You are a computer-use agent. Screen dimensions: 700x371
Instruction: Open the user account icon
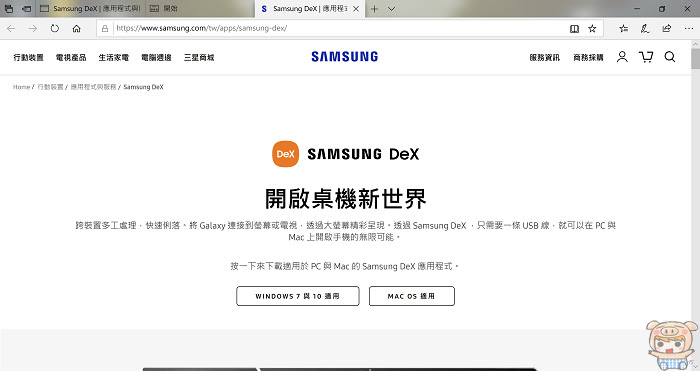tap(622, 57)
